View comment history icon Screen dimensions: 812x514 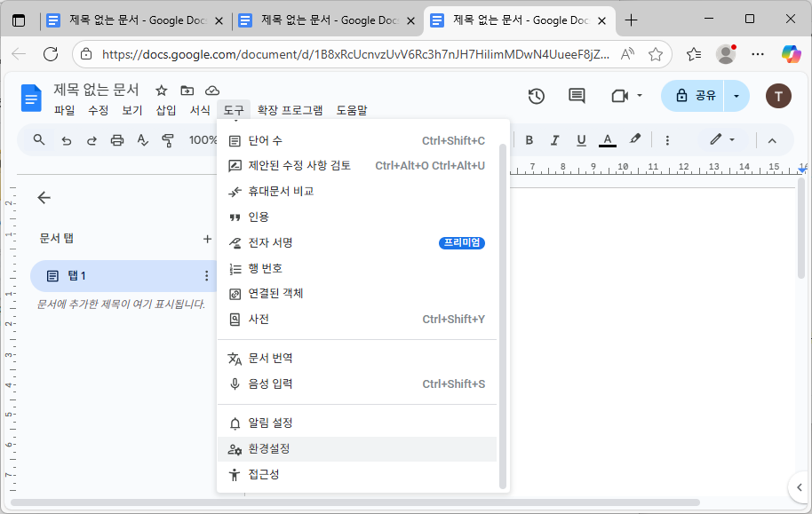(576, 98)
